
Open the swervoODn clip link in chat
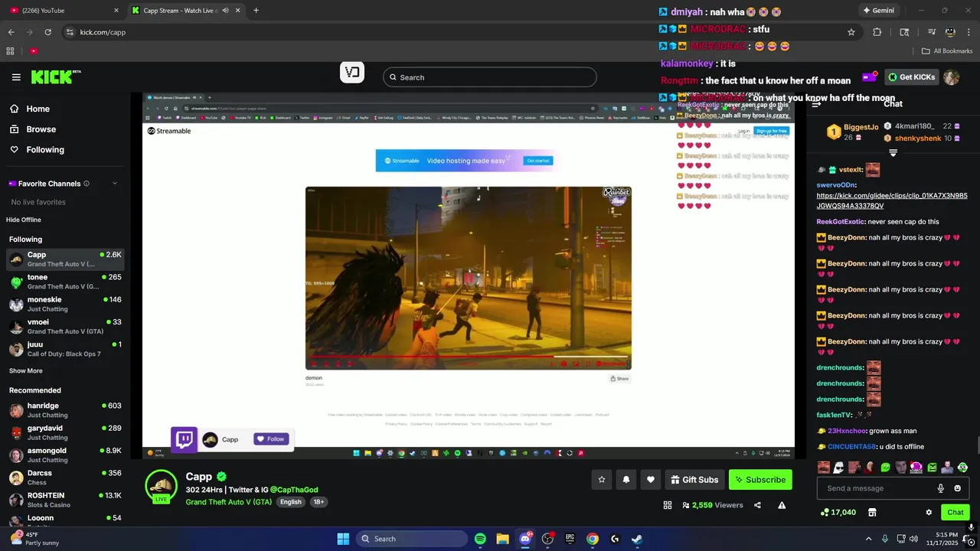tap(892, 201)
